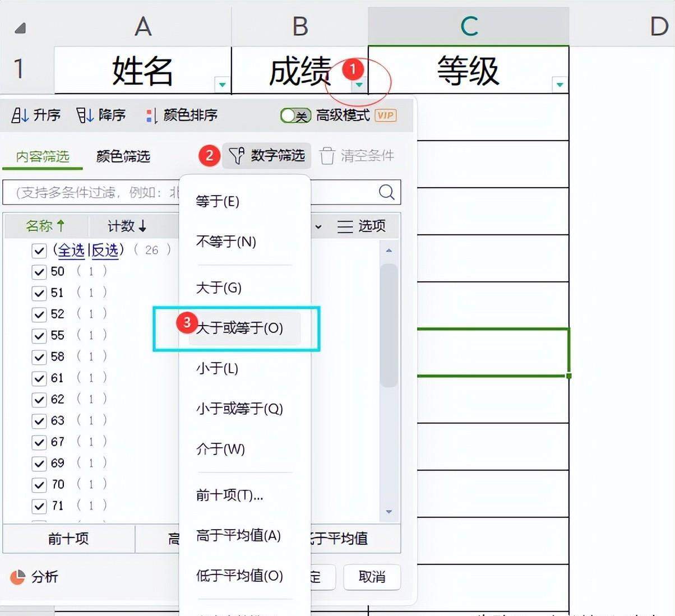
Task: Uncheck the 63 value checkbox
Action: coord(39,421)
